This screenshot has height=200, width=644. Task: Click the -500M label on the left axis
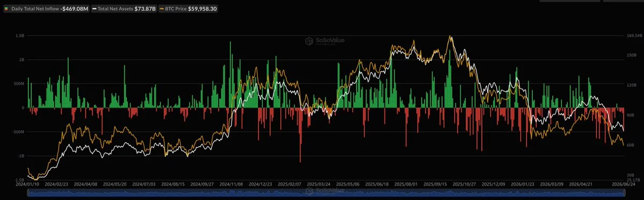(x=18, y=132)
